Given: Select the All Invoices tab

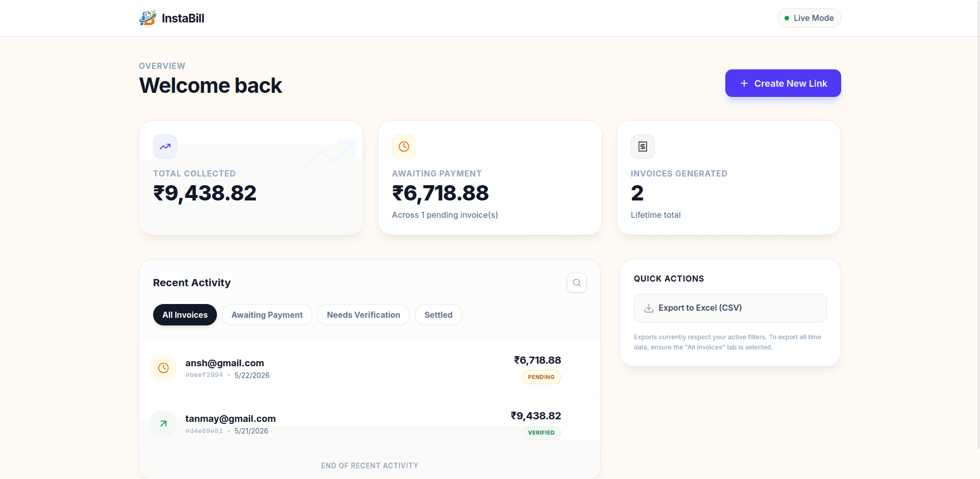Looking at the screenshot, I should (185, 315).
